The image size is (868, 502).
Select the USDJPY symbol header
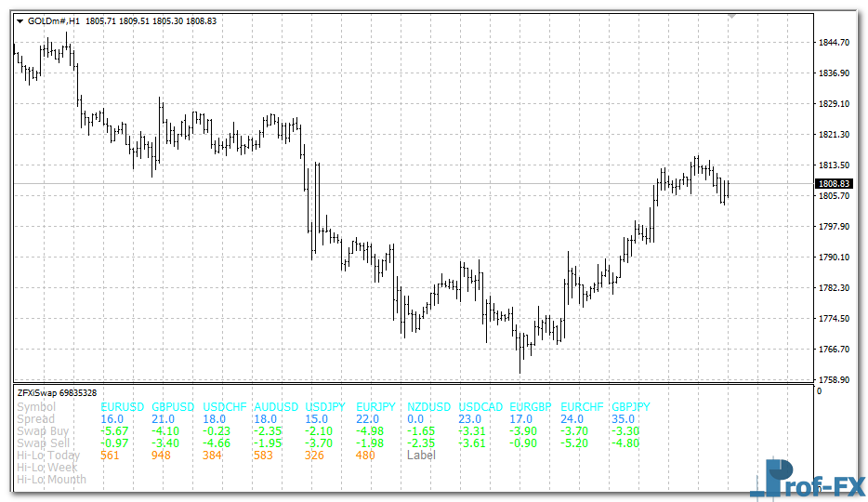pos(325,407)
